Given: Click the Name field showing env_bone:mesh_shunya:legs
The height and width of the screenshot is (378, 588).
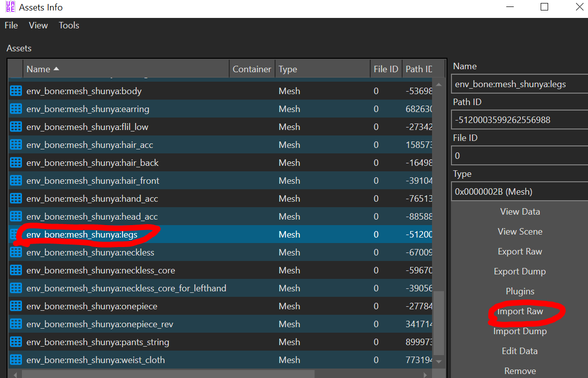Looking at the screenshot, I should (x=520, y=84).
